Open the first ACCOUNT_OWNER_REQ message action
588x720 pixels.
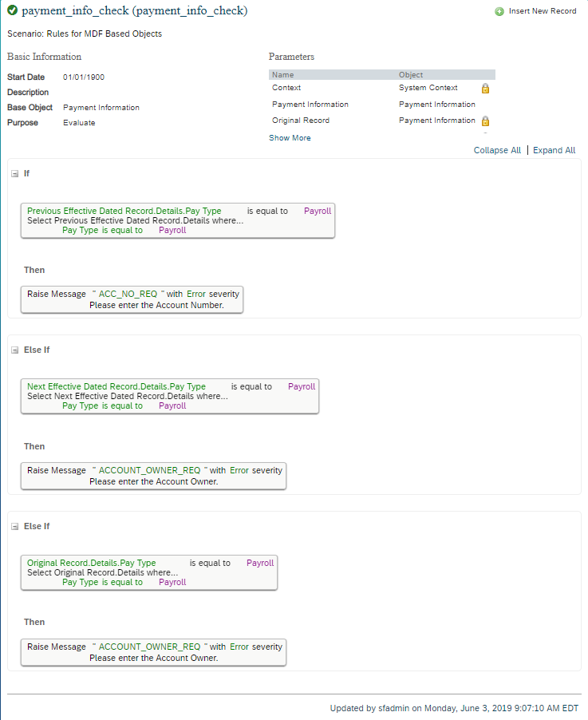coord(153,476)
